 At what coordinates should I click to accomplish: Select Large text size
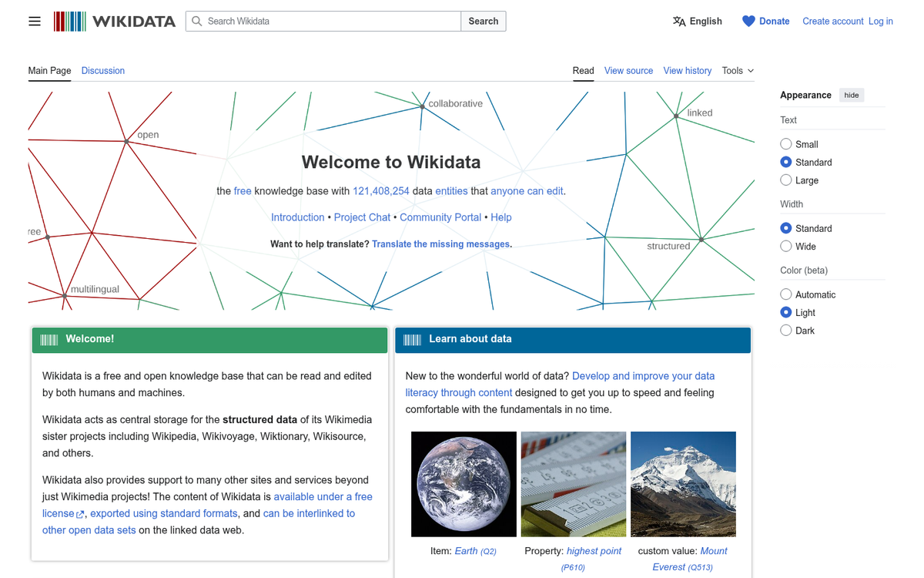(x=785, y=180)
